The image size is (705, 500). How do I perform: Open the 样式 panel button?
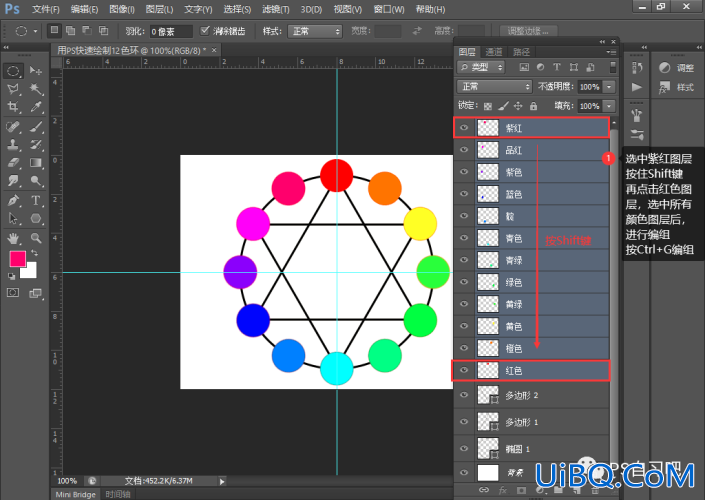(677, 87)
